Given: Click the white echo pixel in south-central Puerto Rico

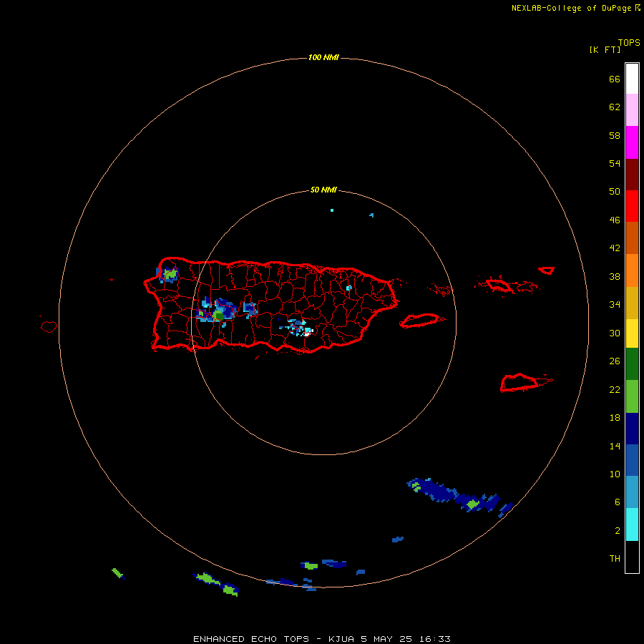Looking at the screenshot, I should click(307, 334).
